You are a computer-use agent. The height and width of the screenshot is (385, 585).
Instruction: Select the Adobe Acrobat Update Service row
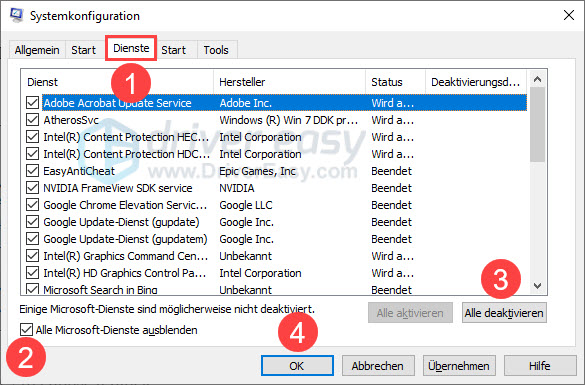point(284,103)
